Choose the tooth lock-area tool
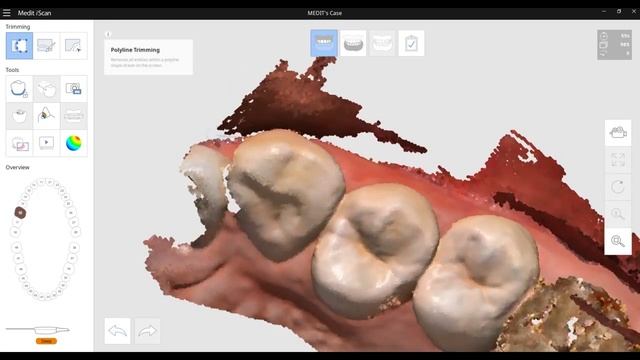Screen dimensions: 640x360 19,89
